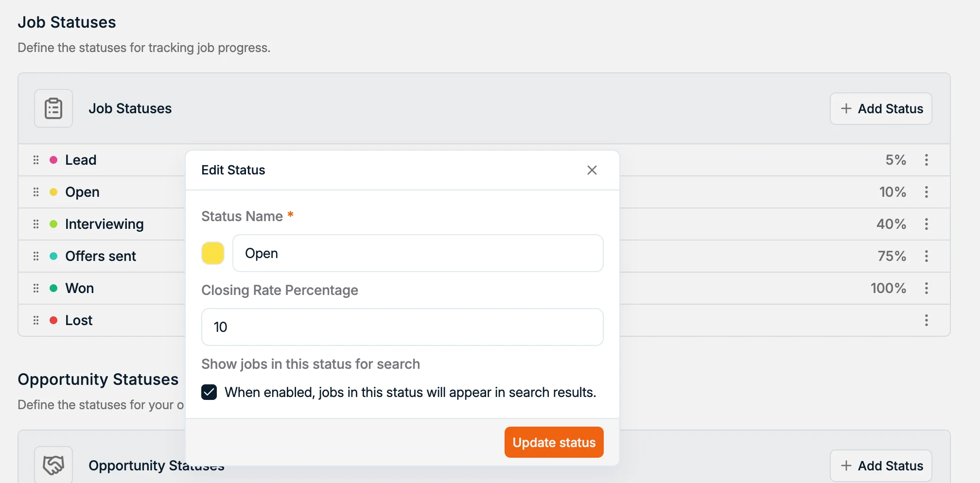Open the three-dot menu for Lost status
980x483 pixels.
click(x=927, y=320)
